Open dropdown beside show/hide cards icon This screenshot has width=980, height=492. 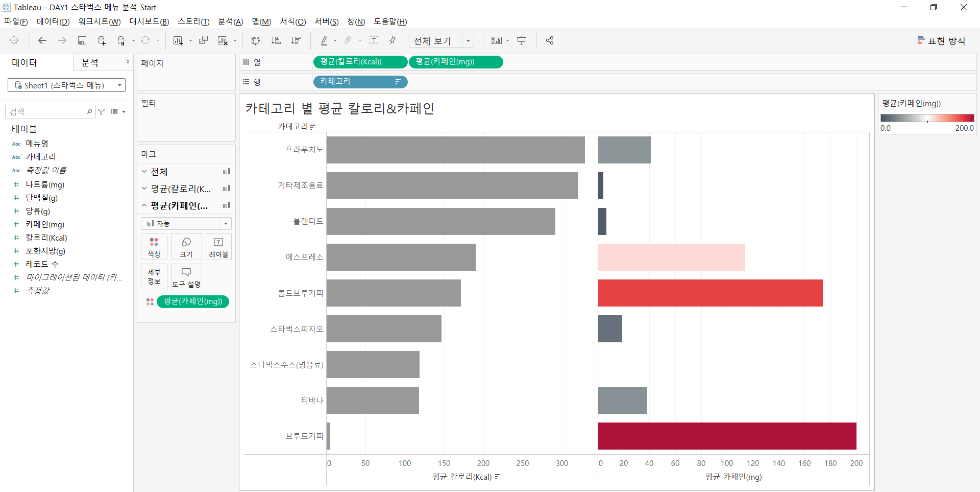[x=507, y=41]
